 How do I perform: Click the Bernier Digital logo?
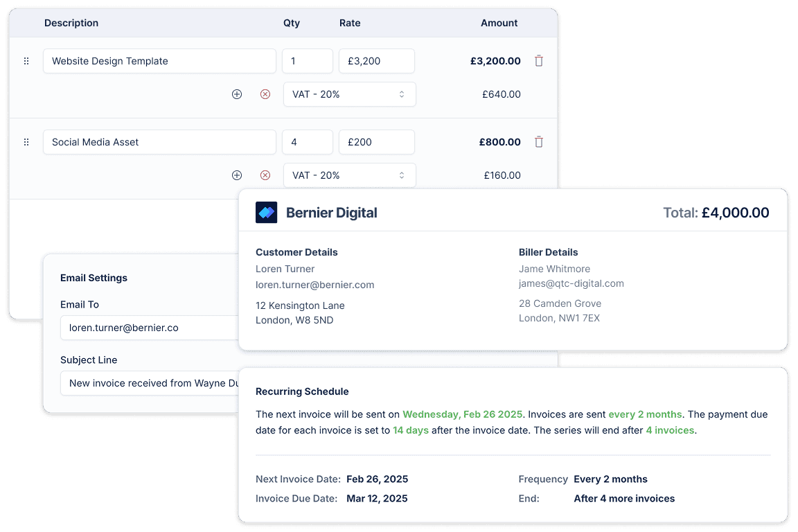(267, 213)
